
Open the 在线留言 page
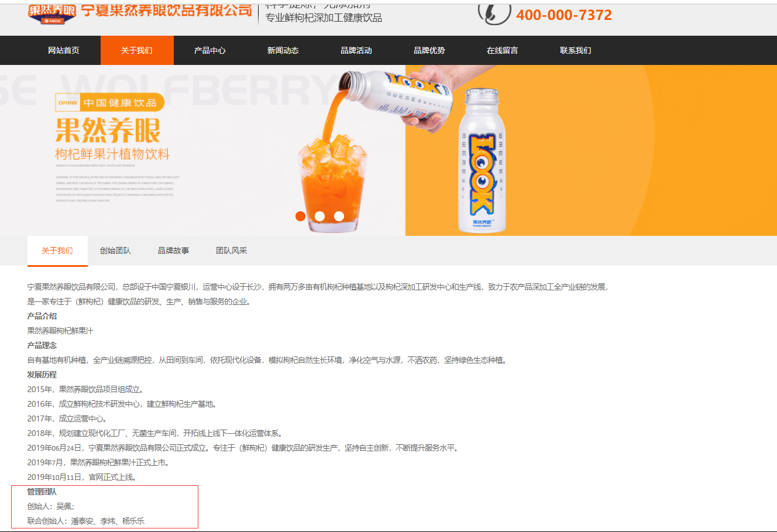click(x=503, y=50)
